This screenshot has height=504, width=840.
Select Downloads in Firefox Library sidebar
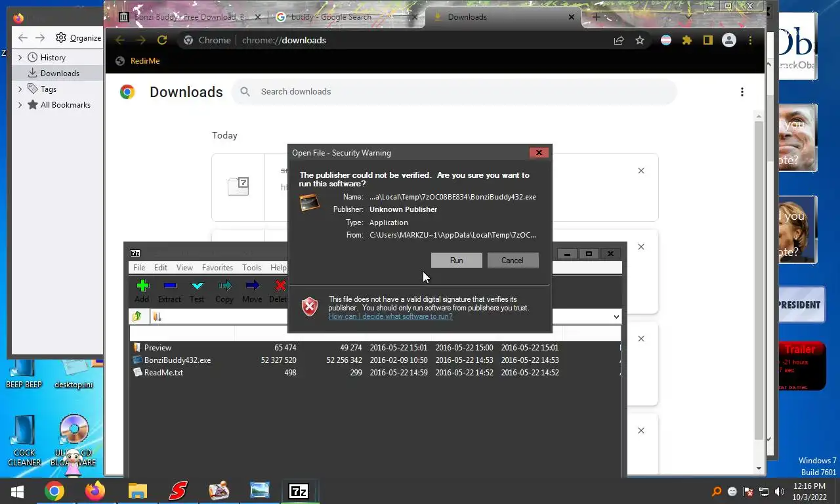pos(59,73)
